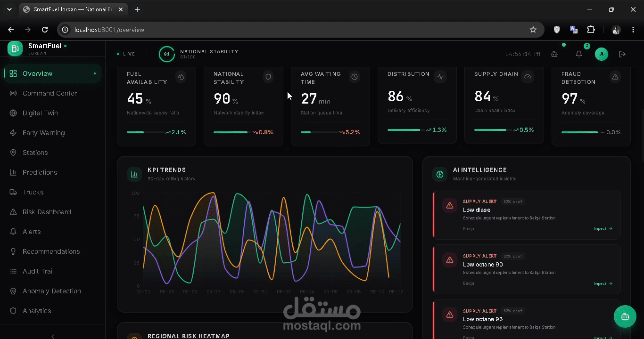Click the 04:56:14 PM clock text
The width and height of the screenshot is (644, 339).
pos(523,54)
